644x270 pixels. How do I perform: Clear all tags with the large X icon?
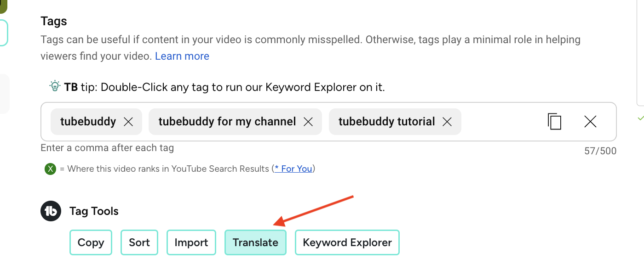(590, 121)
